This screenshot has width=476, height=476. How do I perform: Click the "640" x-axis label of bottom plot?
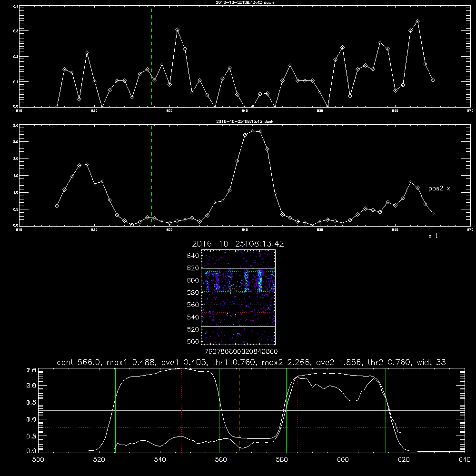point(465,460)
